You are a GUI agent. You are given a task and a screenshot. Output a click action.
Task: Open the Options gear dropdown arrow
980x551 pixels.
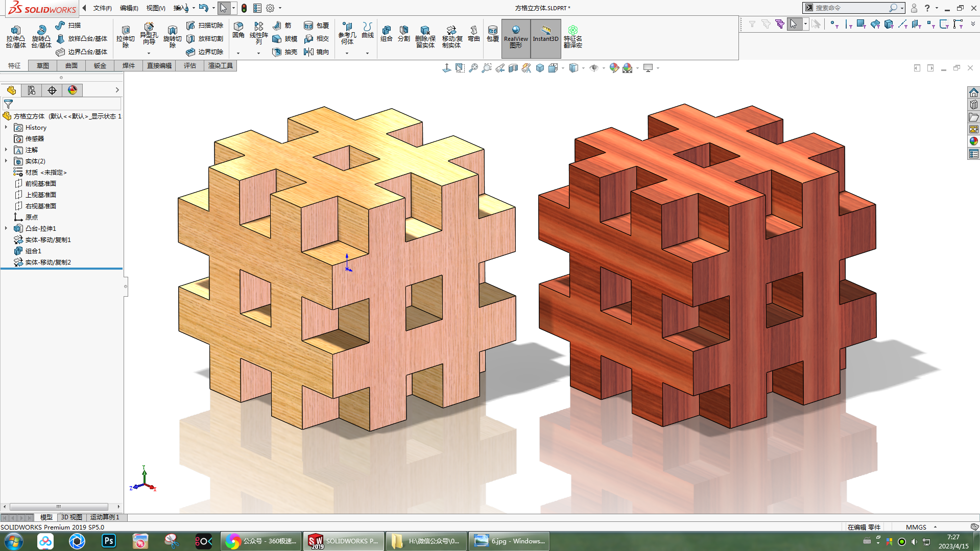point(280,8)
